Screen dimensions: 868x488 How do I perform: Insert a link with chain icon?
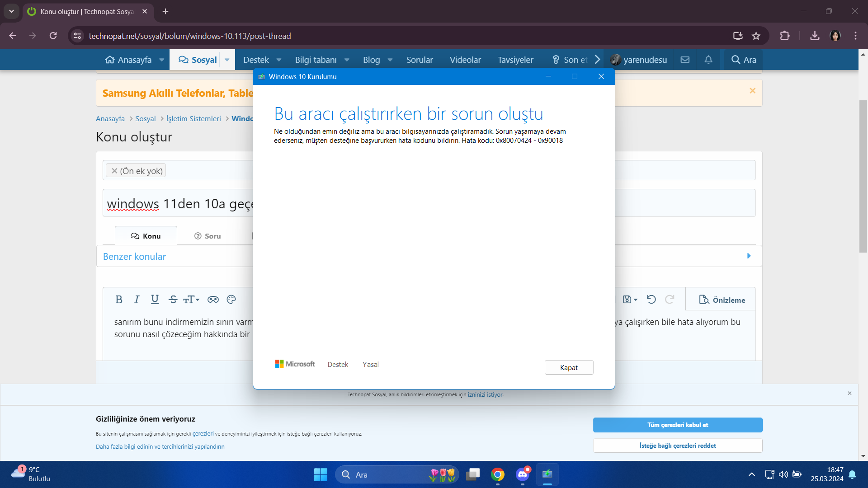[213, 300]
